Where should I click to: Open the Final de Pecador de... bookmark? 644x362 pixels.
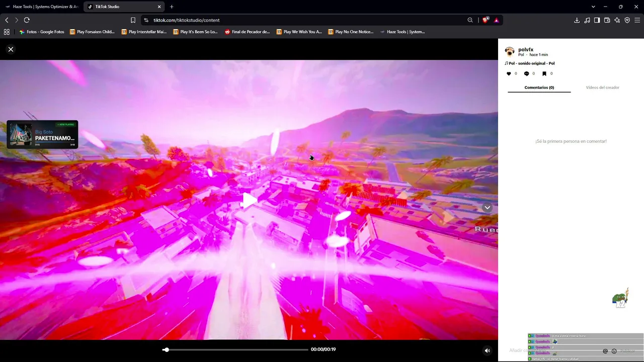(x=247, y=32)
